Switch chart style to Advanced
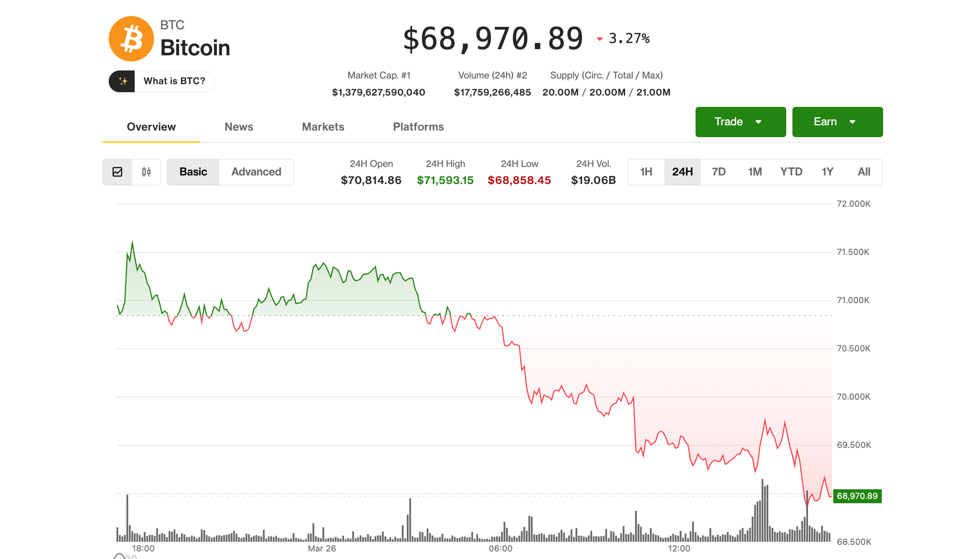The height and width of the screenshot is (559, 980). point(256,172)
